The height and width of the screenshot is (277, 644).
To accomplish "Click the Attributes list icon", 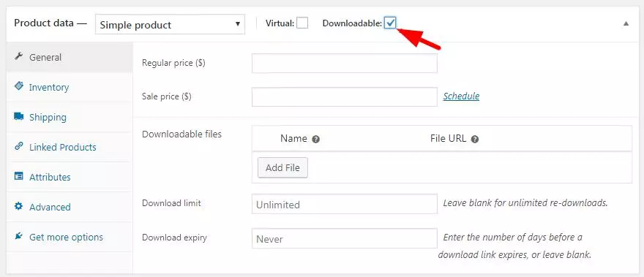I will coord(18,176).
